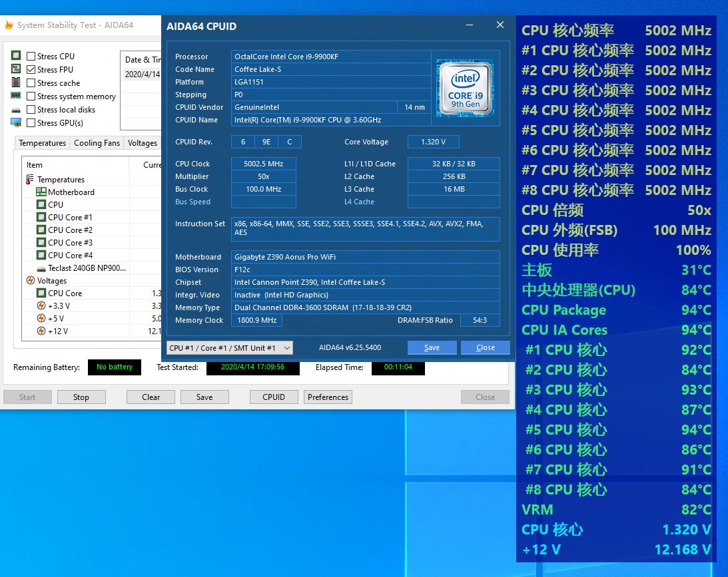Click the Intel Core i9 9th Gen logo
Viewport: 728px width, 577px height.
[x=465, y=89]
